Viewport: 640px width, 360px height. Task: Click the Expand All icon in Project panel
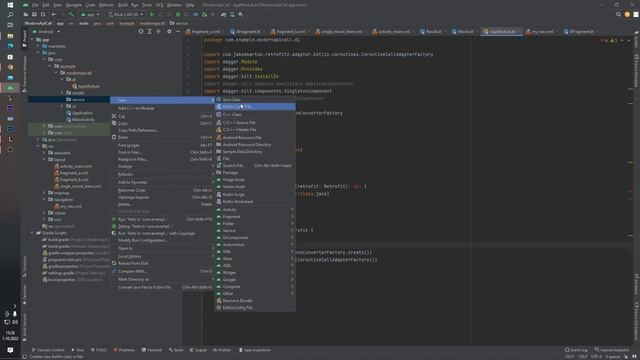(150, 31)
